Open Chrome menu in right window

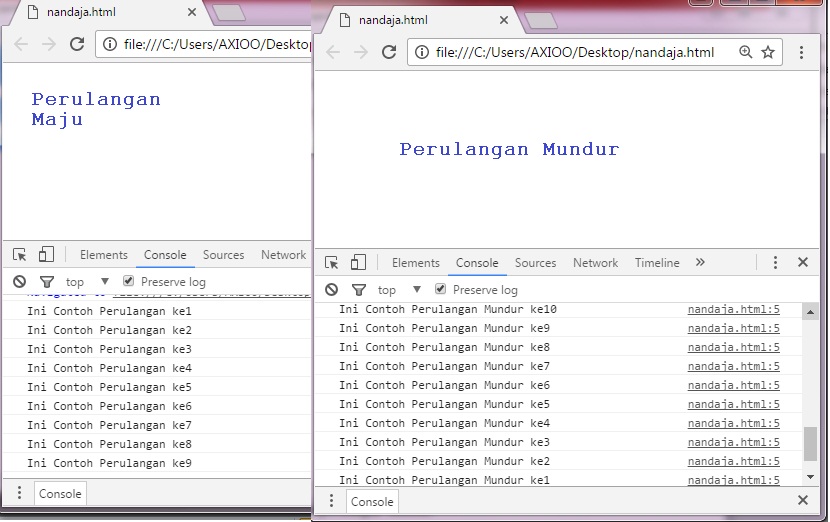(801, 52)
